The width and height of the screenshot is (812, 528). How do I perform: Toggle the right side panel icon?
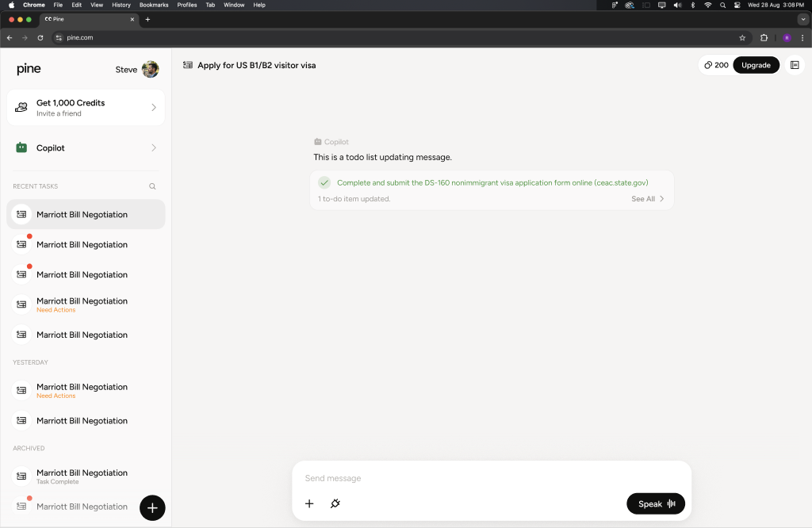[795, 65]
